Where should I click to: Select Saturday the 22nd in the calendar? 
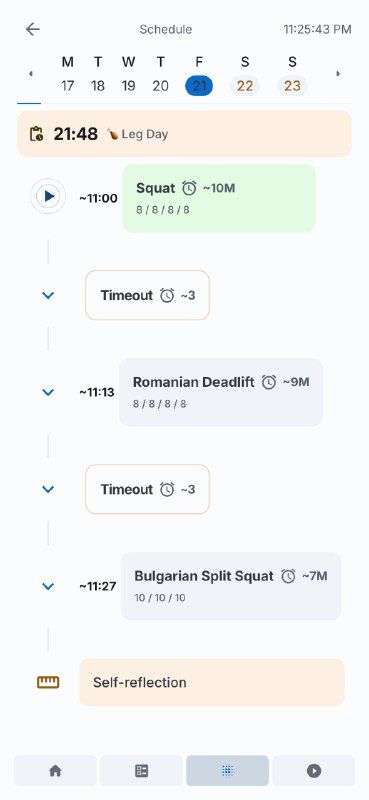(245, 86)
